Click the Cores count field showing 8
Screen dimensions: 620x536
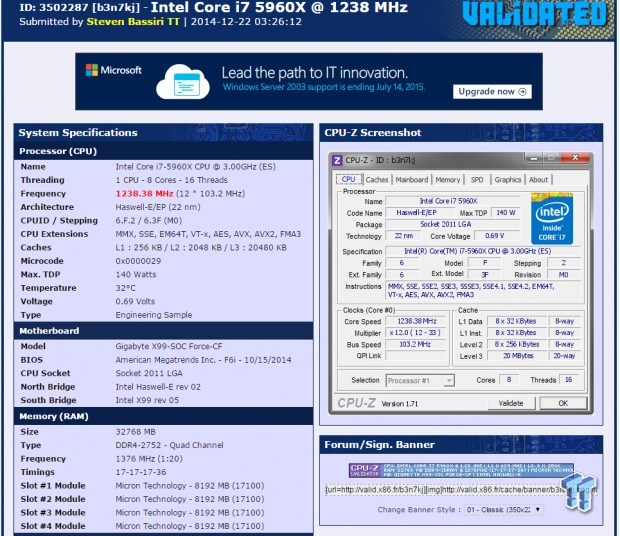[x=509, y=380]
